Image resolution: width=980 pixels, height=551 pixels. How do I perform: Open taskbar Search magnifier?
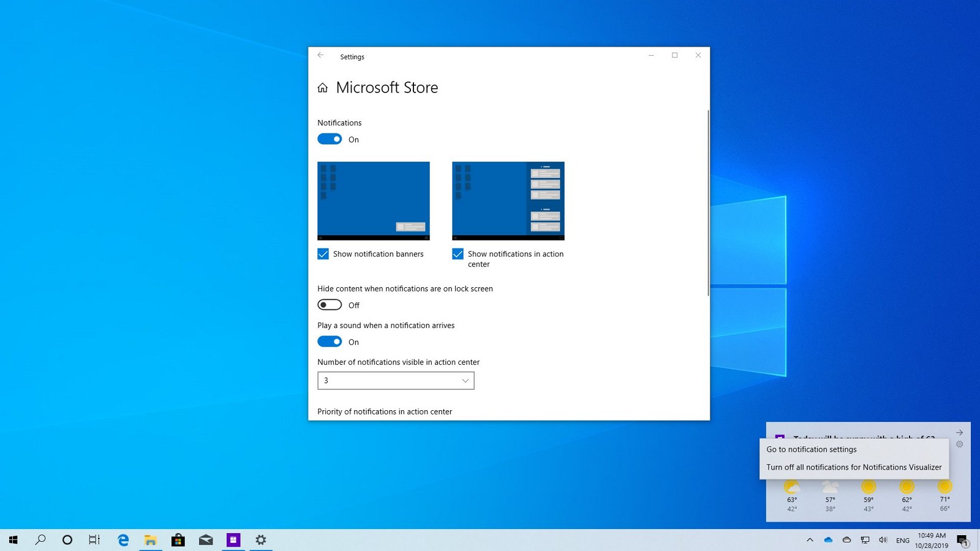pos(40,540)
